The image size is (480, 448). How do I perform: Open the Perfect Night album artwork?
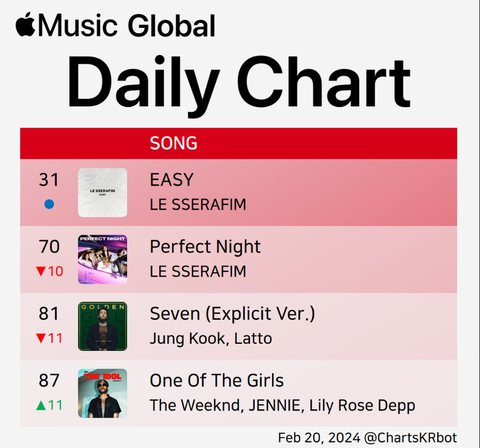tap(103, 259)
